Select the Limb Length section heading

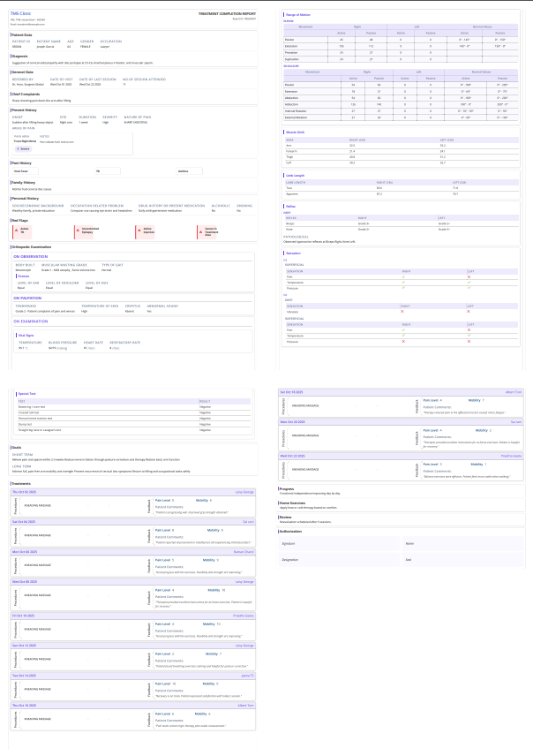pyautogui.click(x=295, y=176)
